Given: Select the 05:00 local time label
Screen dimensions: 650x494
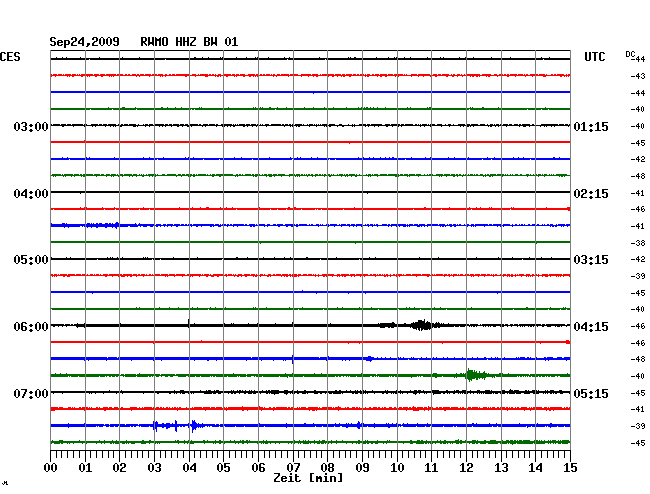Looking at the screenshot, I should click(x=31, y=260).
